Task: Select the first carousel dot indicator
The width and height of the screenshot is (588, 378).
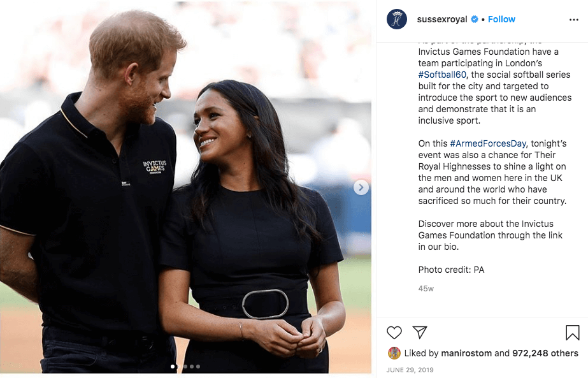Action: pos(173,367)
